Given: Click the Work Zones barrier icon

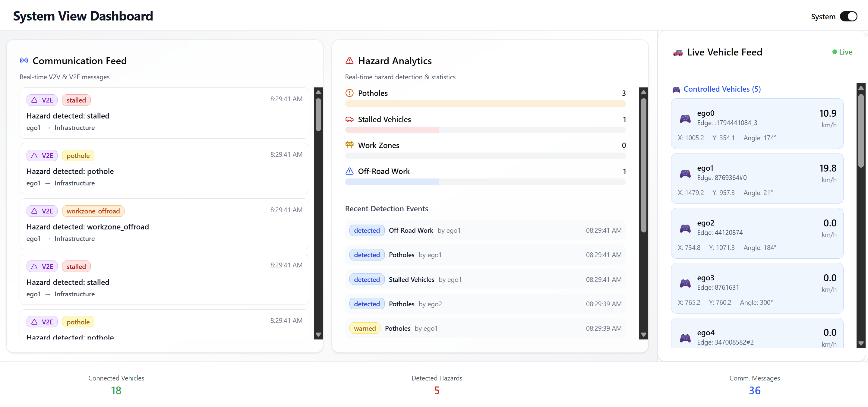Looking at the screenshot, I should tap(349, 145).
